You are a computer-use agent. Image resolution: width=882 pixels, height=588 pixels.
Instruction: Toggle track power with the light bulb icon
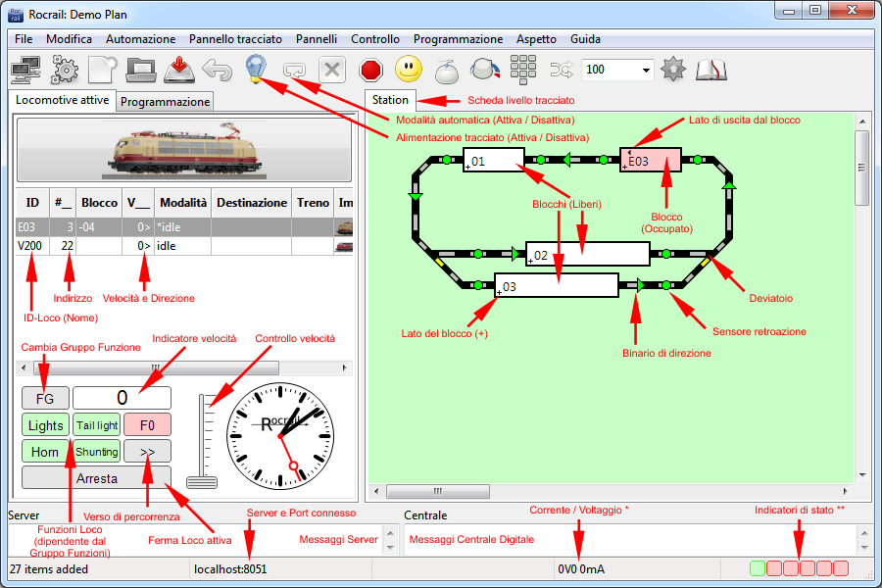pos(256,70)
